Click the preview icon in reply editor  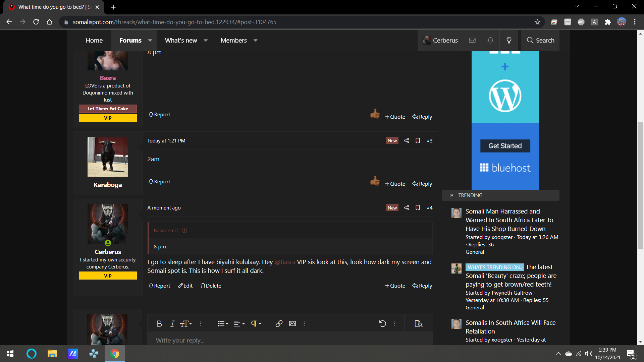click(x=418, y=323)
